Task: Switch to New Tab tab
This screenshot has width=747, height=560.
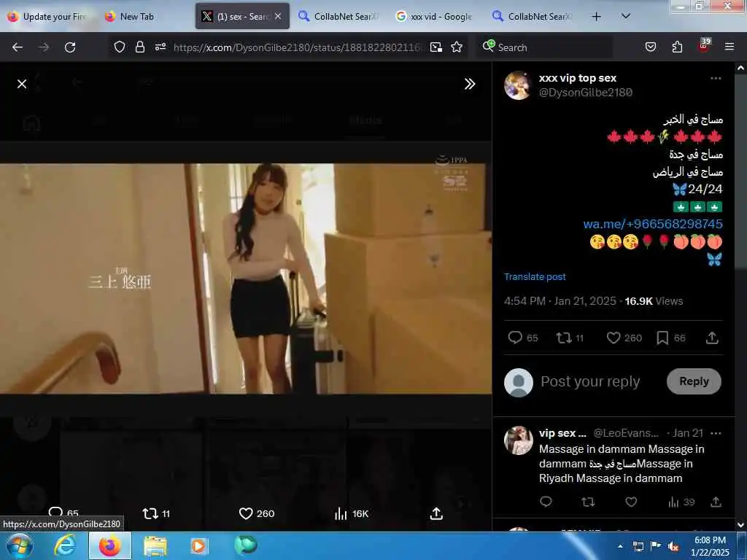Action: click(136, 17)
